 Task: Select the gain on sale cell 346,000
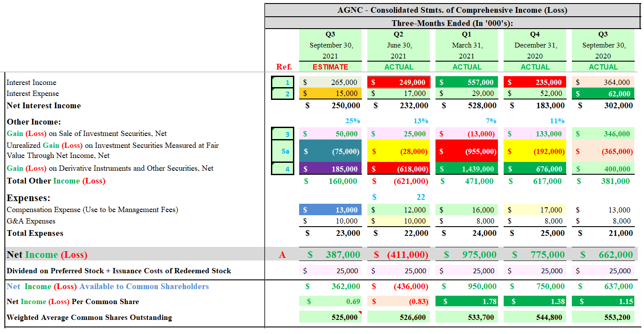[603, 134]
